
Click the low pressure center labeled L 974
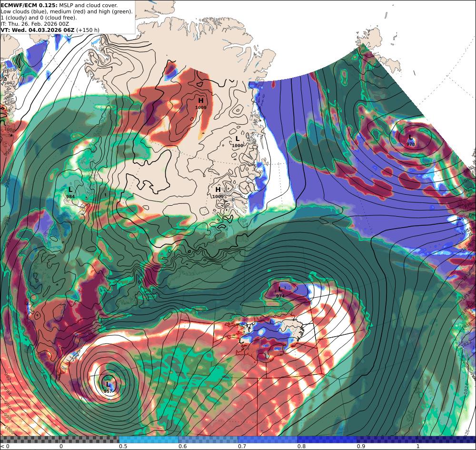(x=280, y=292)
